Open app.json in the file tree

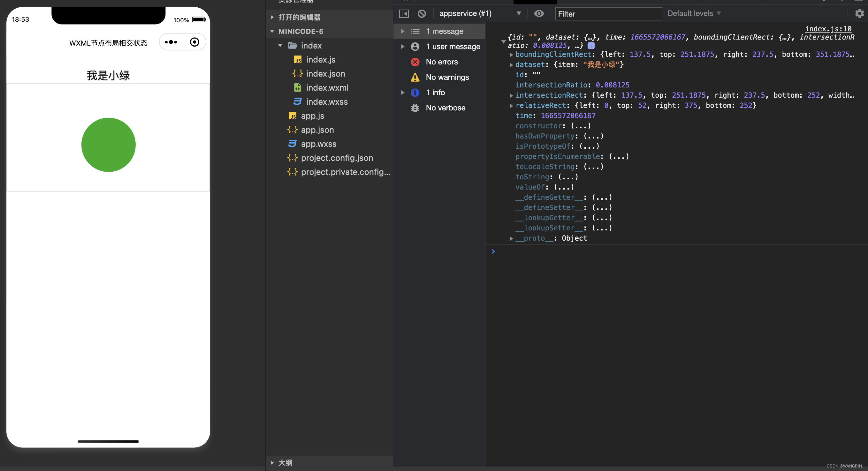pyautogui.click(x=317, y=130)
